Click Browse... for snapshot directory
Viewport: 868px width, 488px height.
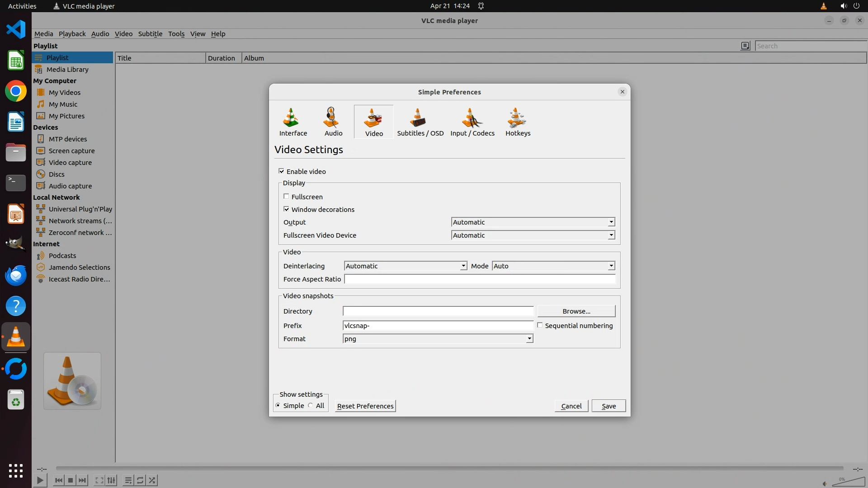point(576,311)
